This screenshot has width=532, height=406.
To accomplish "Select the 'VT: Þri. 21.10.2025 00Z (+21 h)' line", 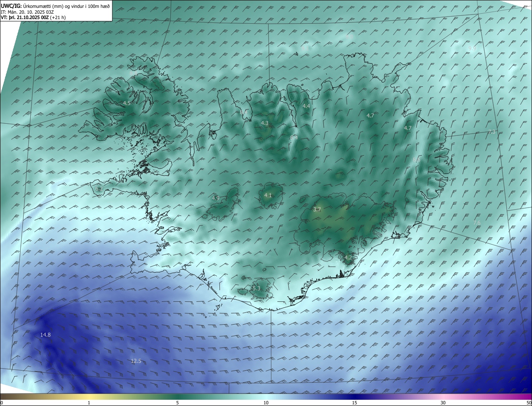I will 33,17.
